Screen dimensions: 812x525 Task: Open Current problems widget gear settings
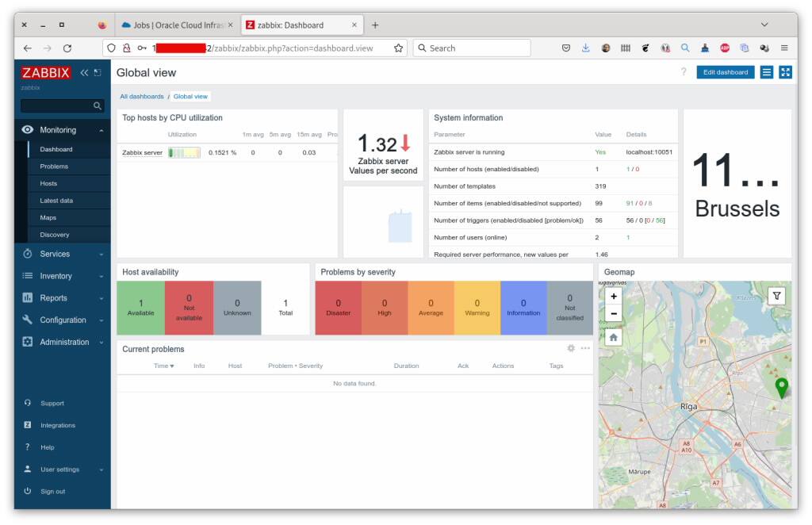tap(571, 348)
